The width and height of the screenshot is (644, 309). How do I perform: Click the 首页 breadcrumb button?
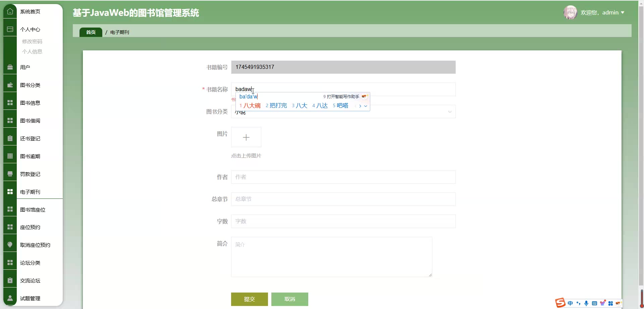coord(91,32)
